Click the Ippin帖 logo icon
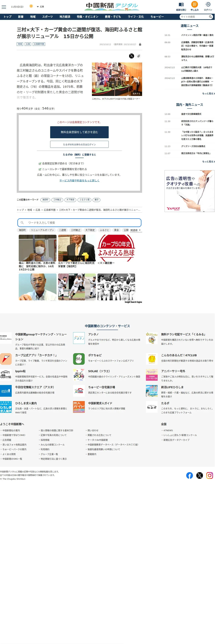 coord(6,375)
